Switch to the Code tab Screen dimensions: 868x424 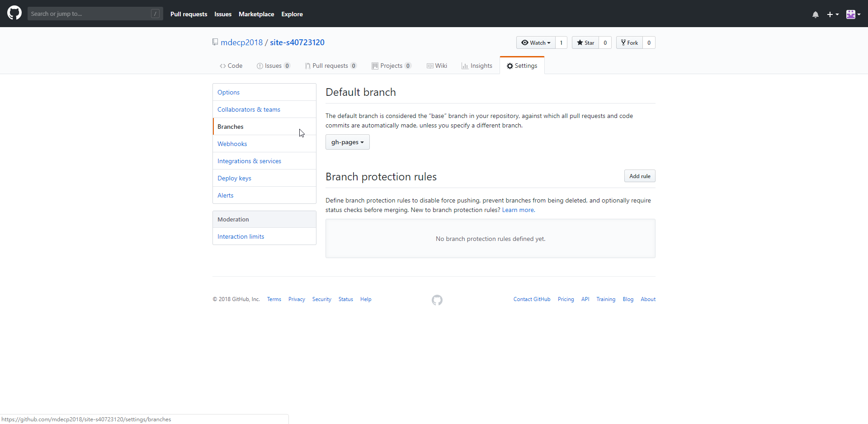pyautogui.click(x=231, y=66)
